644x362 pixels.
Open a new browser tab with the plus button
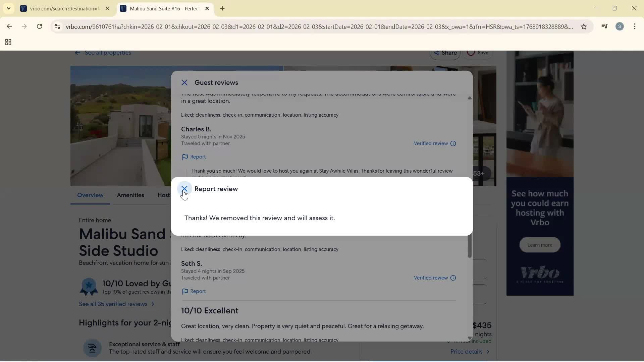pos(222,8)
